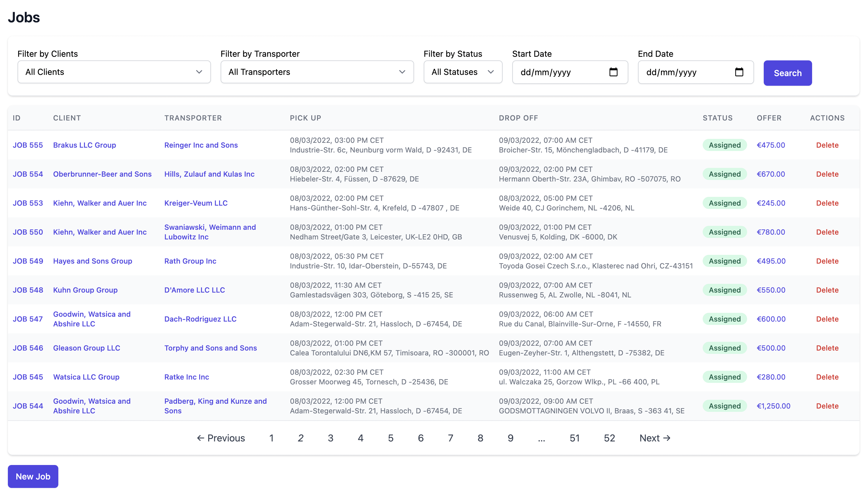Click the New Job button
868x497 pixels.
pyautogui.click(x=33, y=476)
